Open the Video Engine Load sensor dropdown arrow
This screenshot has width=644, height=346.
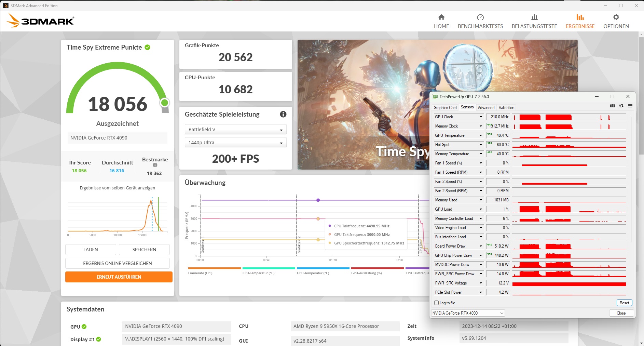(x=481, y=228)
